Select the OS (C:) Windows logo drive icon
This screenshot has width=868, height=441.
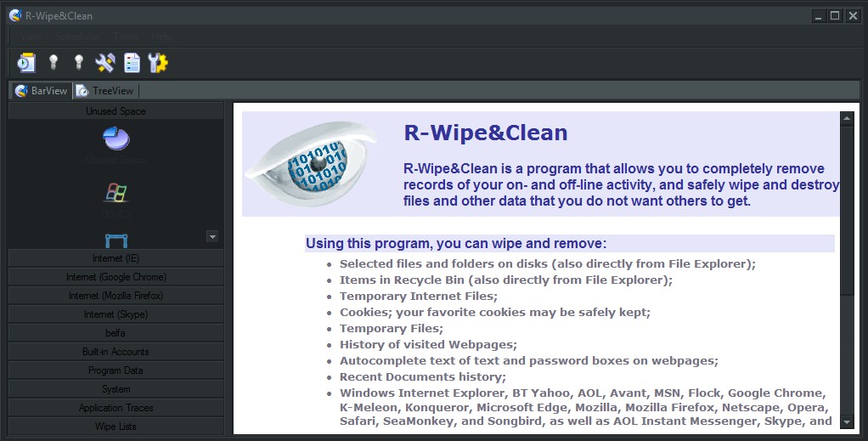tap(116, 192)
